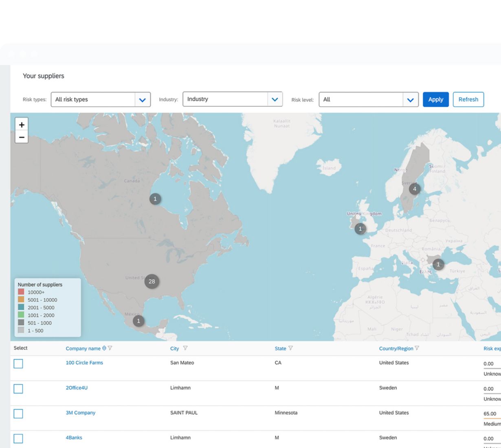Screen dimensions: 501x448
Task: Tick the checkbox for 2Office4U
Action: (18, 389)
